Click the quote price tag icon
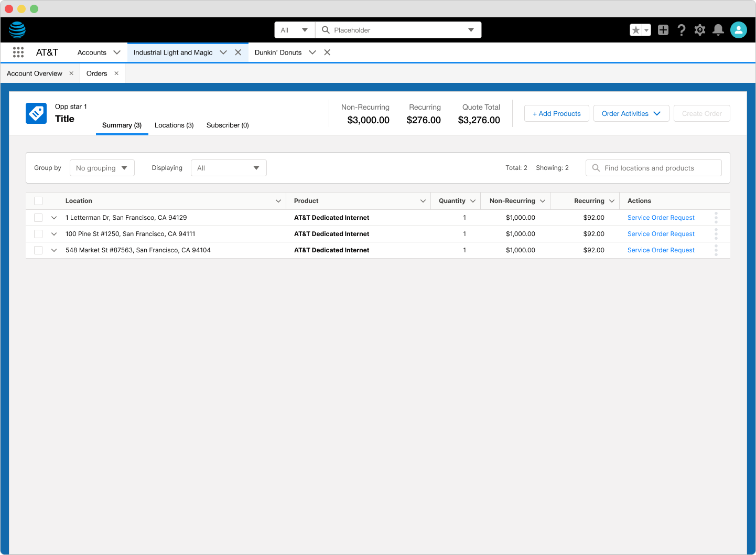Screen dimensions: 756x555 tap(36, 113)
